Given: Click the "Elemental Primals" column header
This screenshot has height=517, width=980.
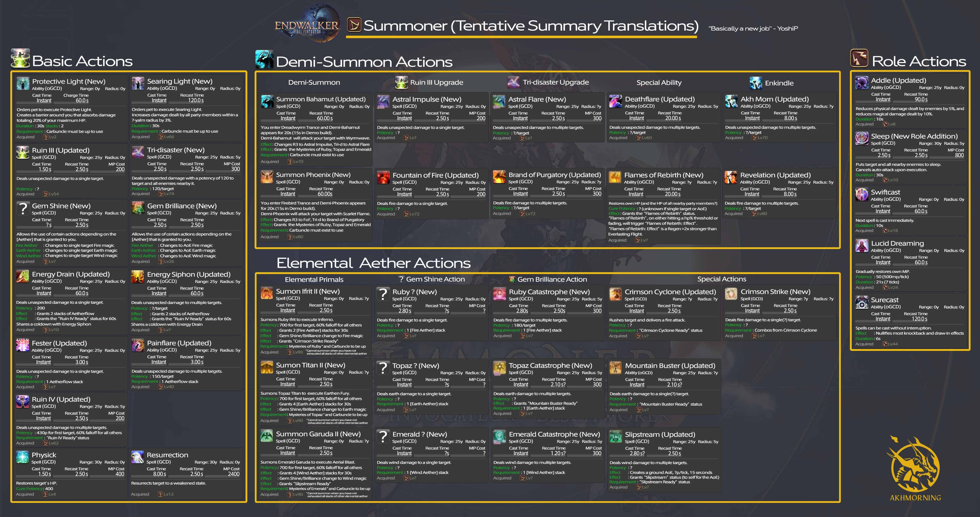Looking at the screenshot, I should point(314,279).
